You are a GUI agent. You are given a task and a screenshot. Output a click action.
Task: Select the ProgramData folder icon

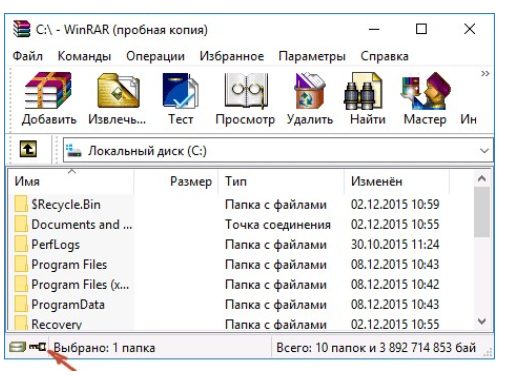(x=21, y=304)
